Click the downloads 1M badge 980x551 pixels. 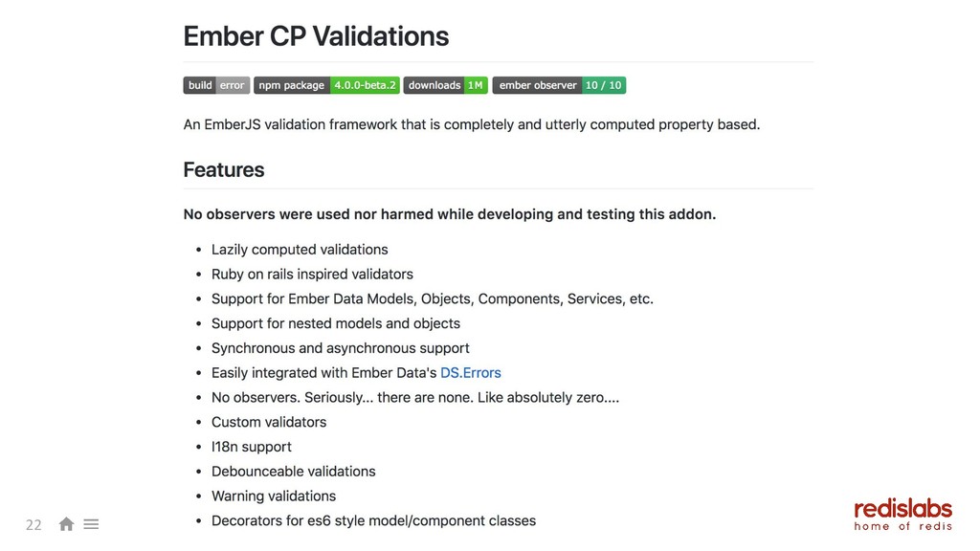[446, 85]
